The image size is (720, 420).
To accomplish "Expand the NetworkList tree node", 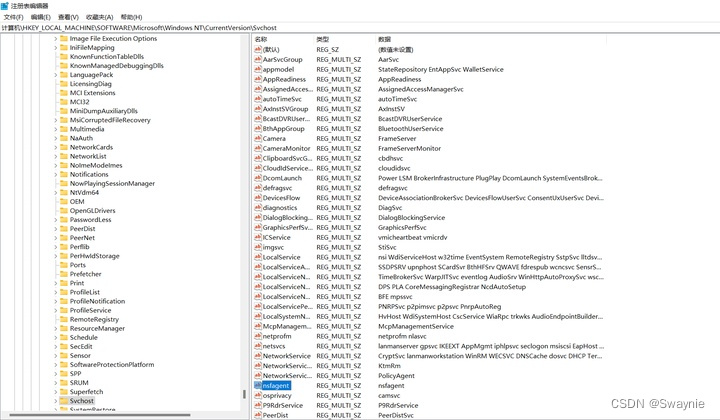I will point(56,157).
